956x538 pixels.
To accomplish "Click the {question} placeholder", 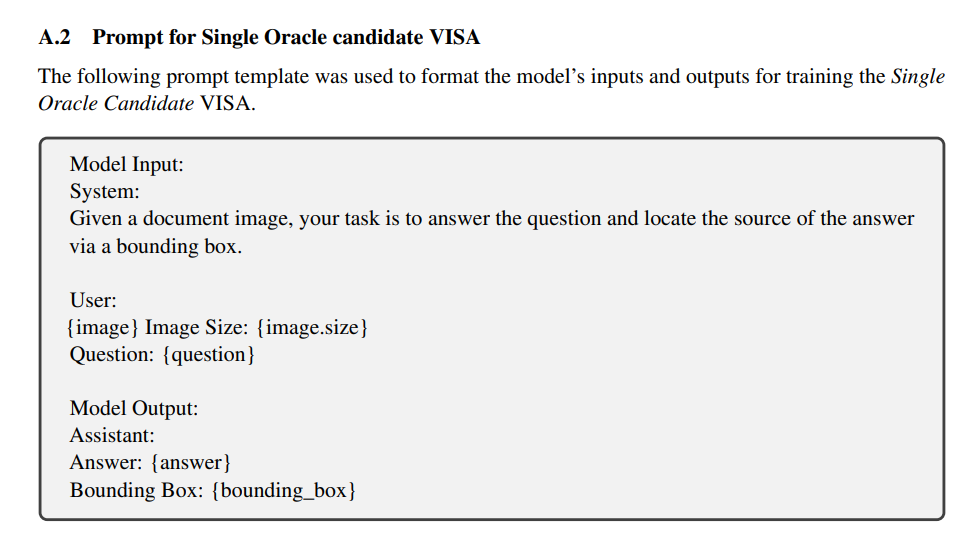I will (x=209, y=354).
